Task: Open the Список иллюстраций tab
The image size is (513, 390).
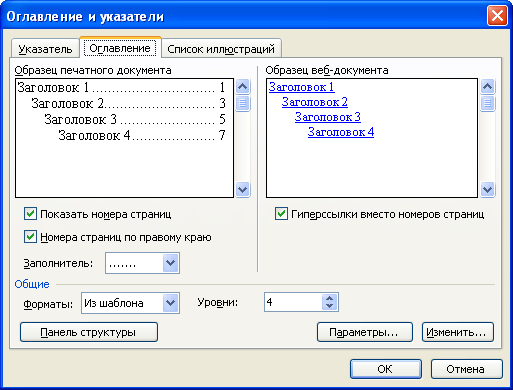Action: point(221,49)
